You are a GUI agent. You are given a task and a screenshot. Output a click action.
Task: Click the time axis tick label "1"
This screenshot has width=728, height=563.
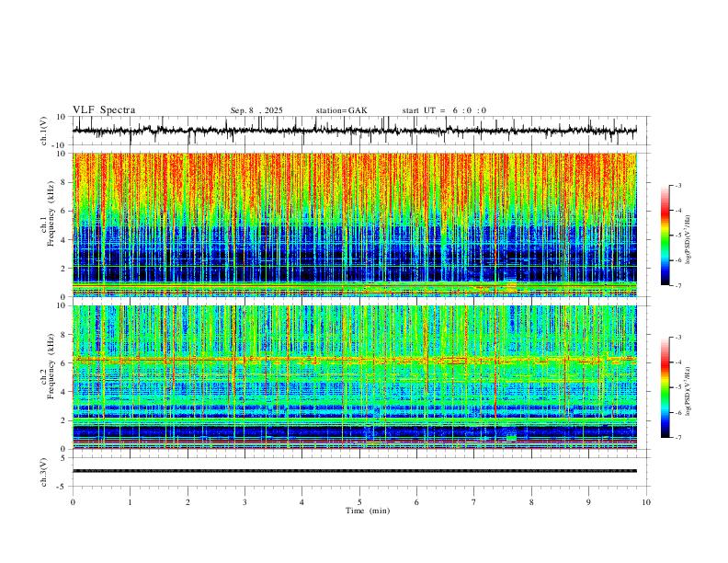tap(130, 502)
